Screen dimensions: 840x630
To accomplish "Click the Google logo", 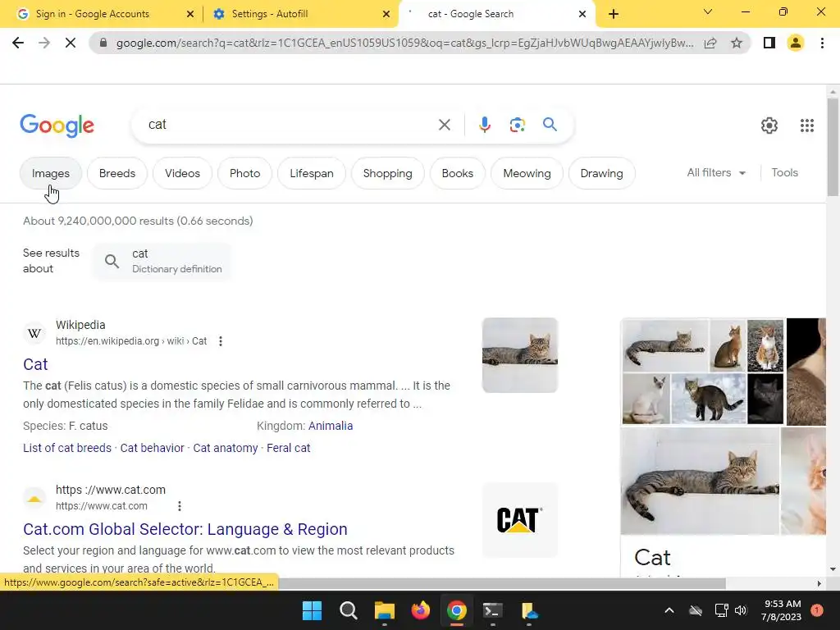I will 57,126.
